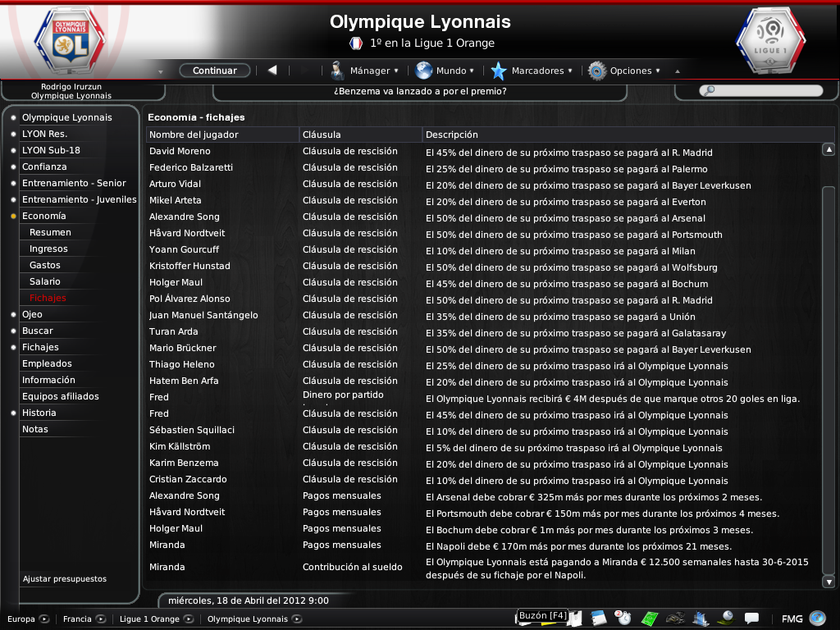The image size is (840, 630).
Task: Expand the Historia sidebar bullet
Action: click(x=13, y=413)
